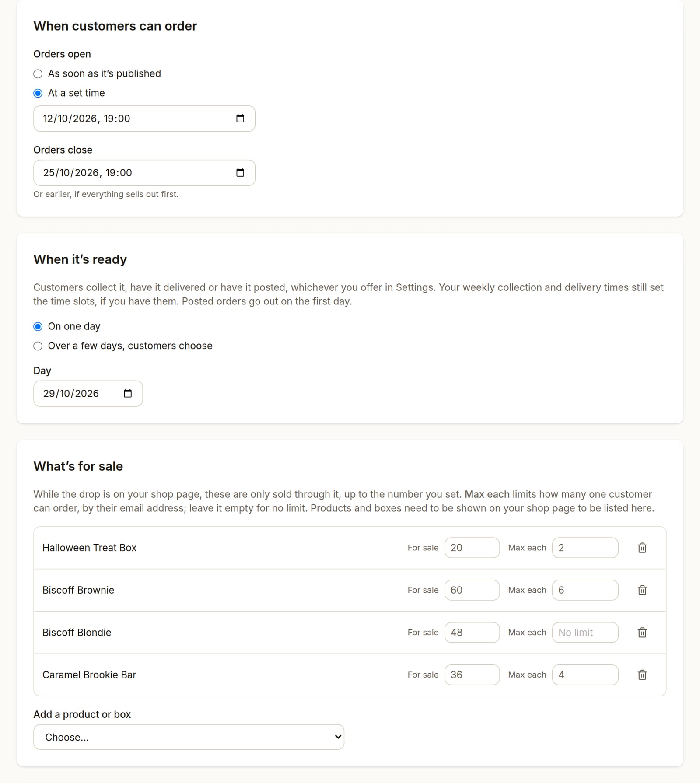Click the 'Add a product or box' label

pyautogui.click(x=82, y=714)
